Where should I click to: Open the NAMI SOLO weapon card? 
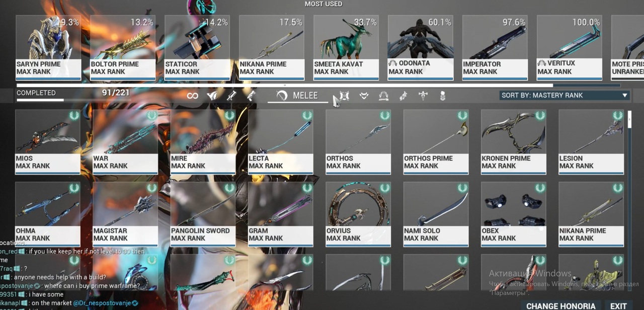point(436,214)
